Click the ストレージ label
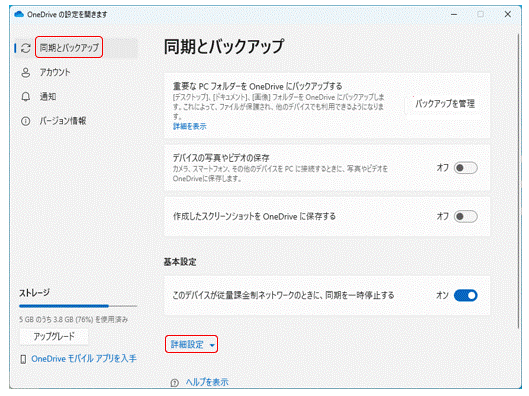529x396 pixels. [x=34, y=293]
